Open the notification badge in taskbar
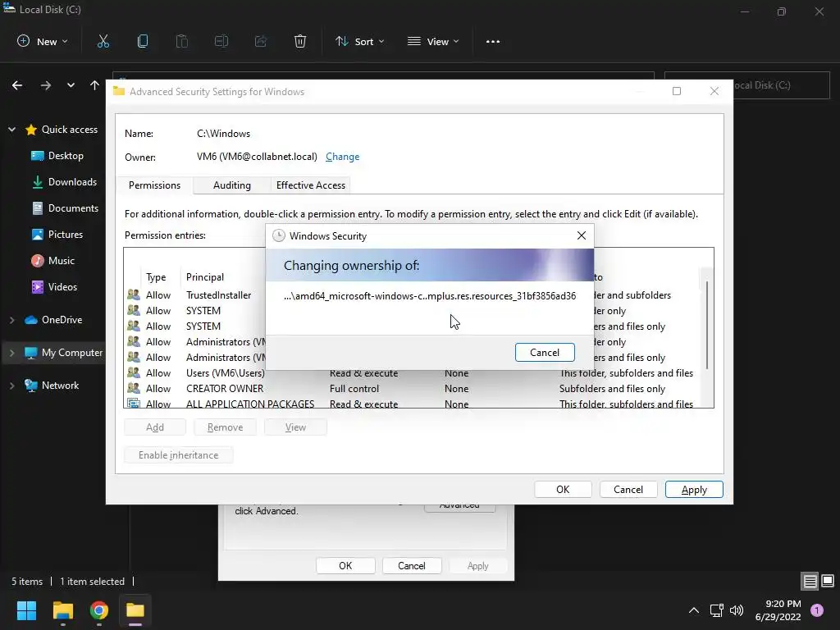 click(x=817, y=610)
